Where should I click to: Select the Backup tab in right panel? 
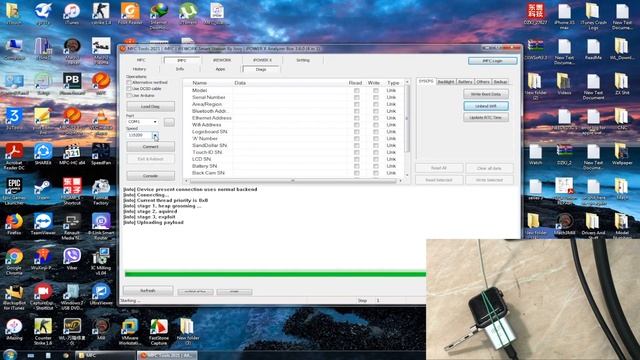coord(500,82)
